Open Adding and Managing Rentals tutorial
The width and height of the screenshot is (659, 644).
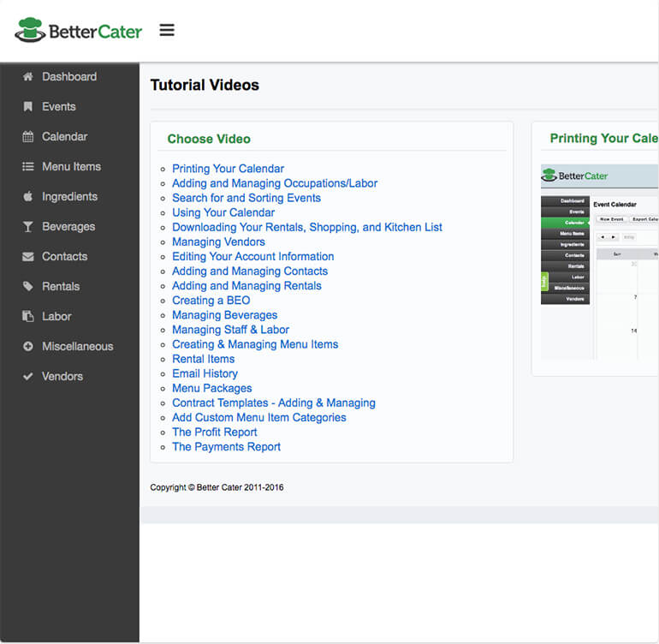click(246, 286)
